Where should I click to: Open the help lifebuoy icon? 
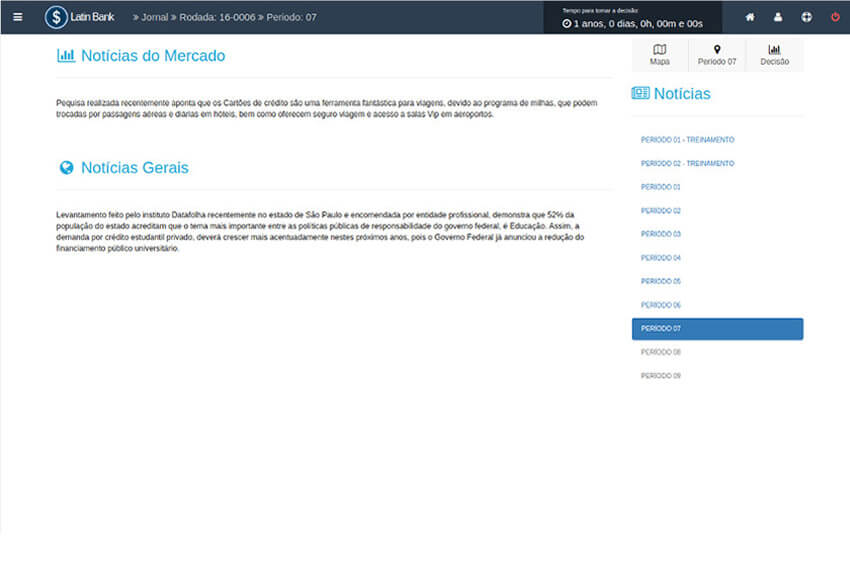click(807, 17)
